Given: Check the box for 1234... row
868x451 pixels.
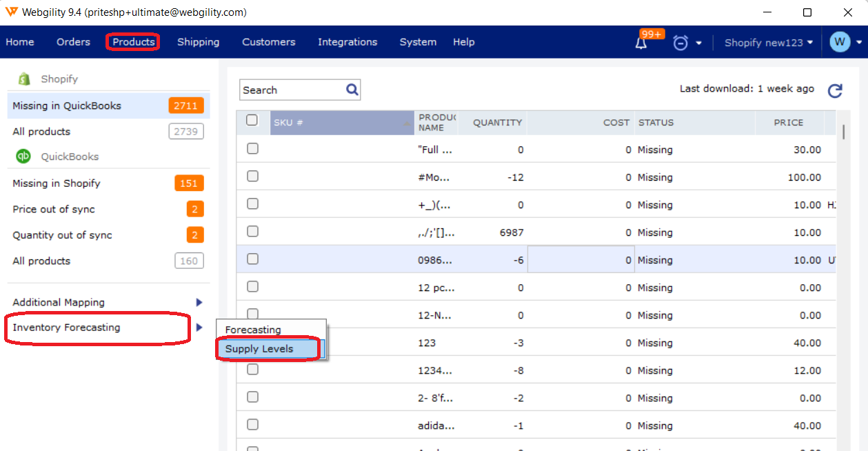Looking at the screenshot, I should [x=252, y=369].
